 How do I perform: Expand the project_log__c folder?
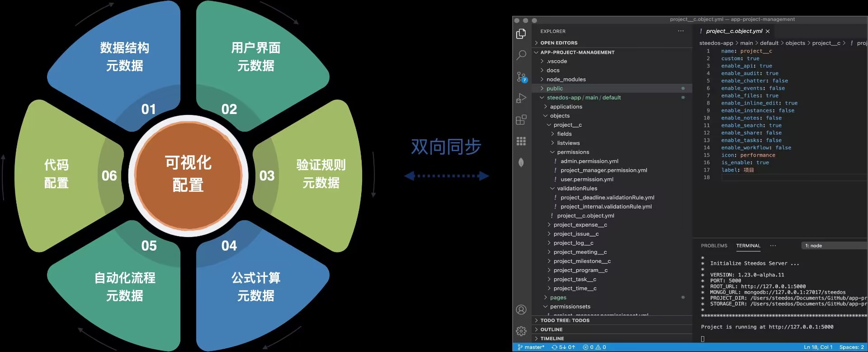pos(612,243)
